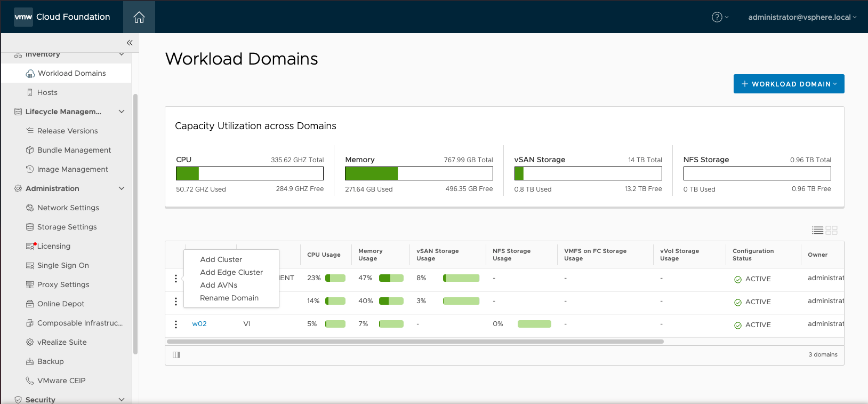Click the Online Depot icon
868x404 pixels.
(x=30, y=304)
